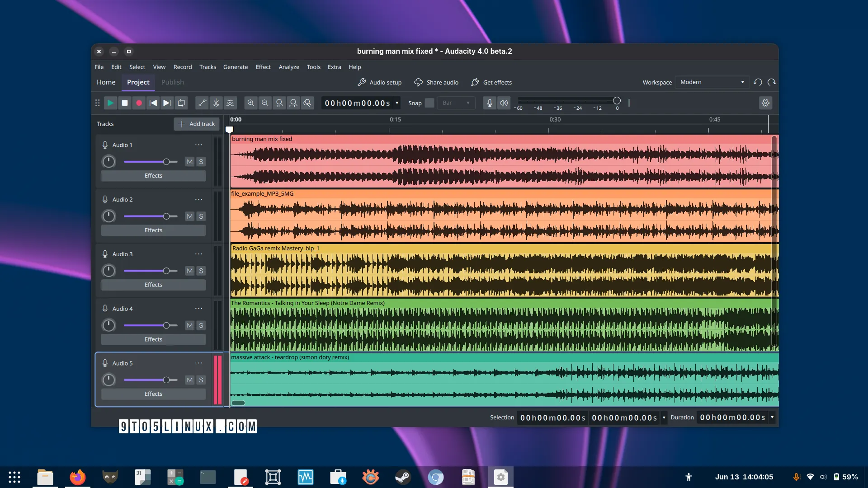
Task: Open Effects for Audio 3 track
Action: coord(153,285)
